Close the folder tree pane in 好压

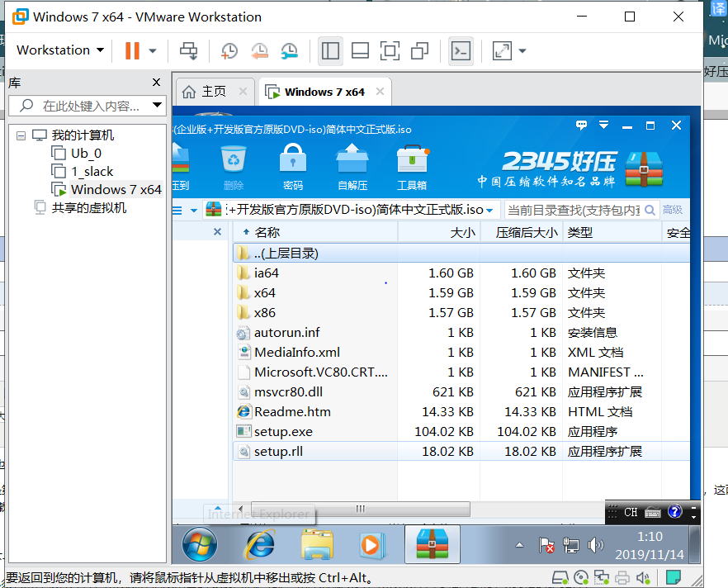(x=217, y=232)
